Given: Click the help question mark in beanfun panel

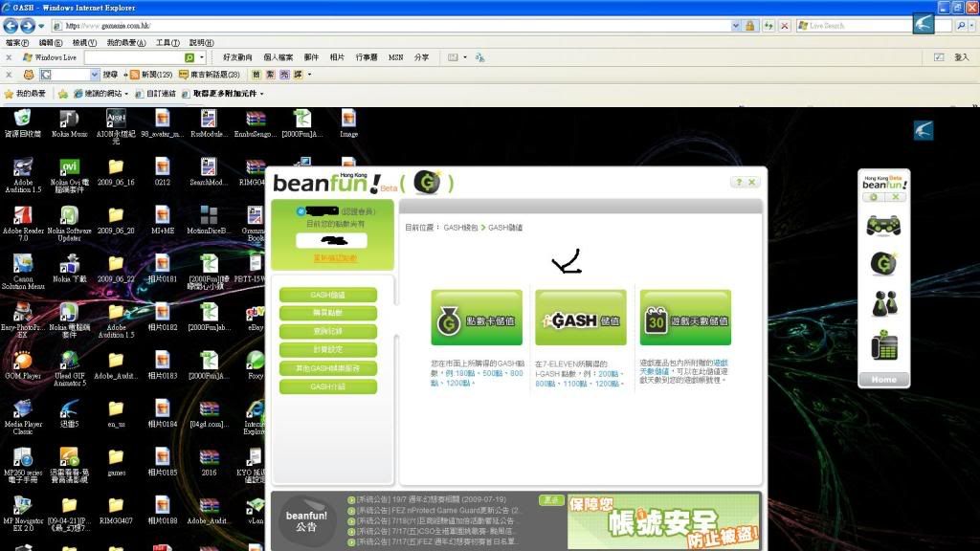Looking at the screenshot, I should tap(738, 182).
